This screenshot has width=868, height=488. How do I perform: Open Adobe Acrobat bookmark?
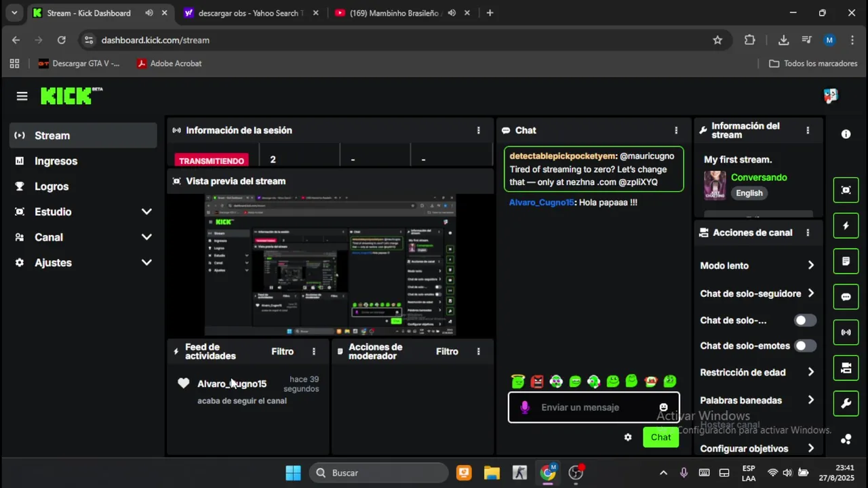[x=169, y=63]
